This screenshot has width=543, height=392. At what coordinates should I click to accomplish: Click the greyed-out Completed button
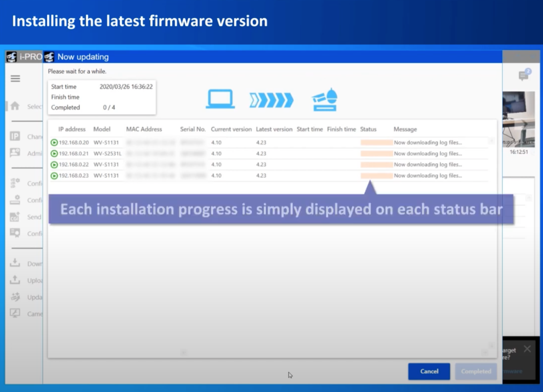[476, 371]
